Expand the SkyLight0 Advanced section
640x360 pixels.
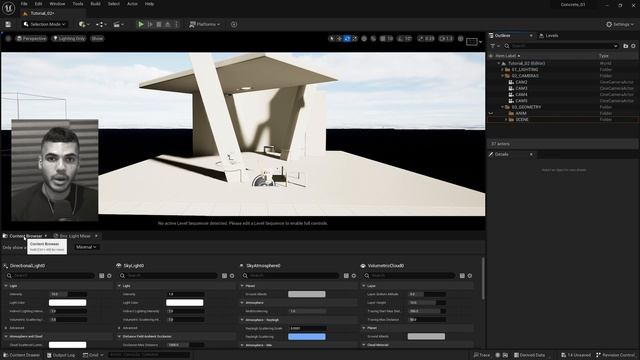(119, 328)
